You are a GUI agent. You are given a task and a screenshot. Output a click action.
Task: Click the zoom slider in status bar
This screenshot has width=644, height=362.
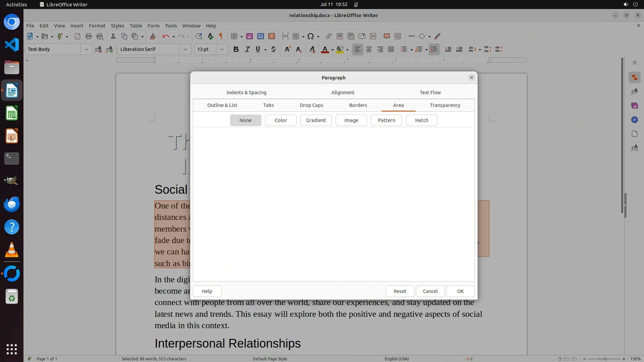pos(605,359)
